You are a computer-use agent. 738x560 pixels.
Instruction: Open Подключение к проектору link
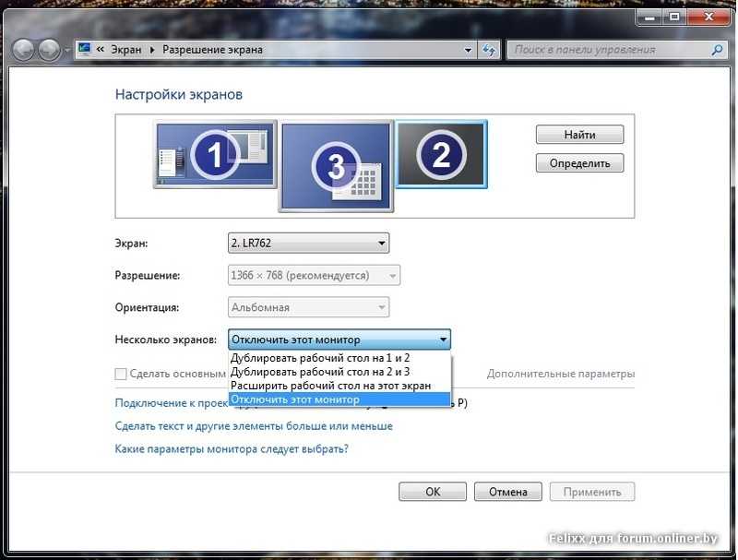[172, 403]
